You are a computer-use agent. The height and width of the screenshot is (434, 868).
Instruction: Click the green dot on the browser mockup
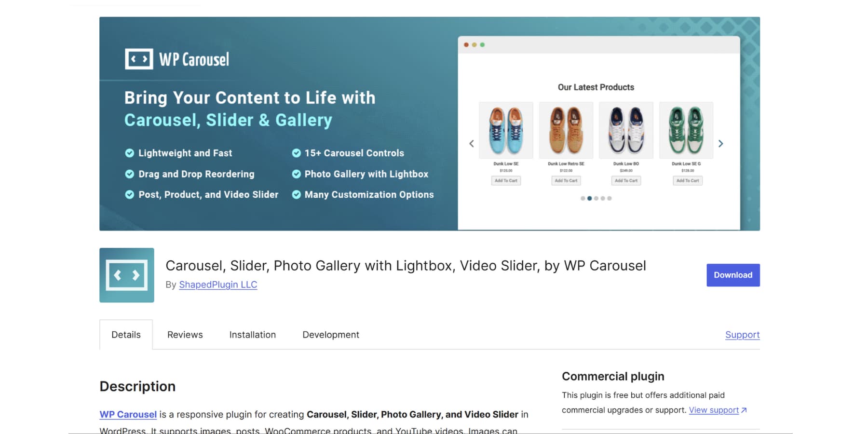(482, 44)
